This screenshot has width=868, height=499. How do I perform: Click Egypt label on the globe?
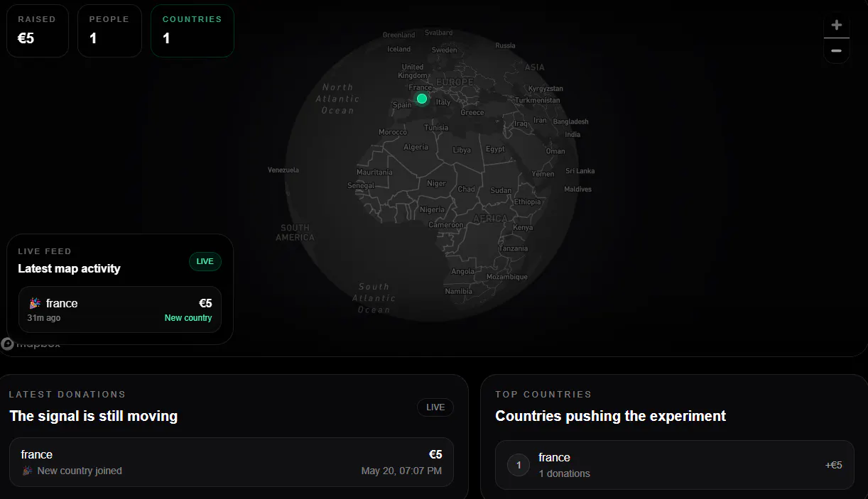point(495,149)
